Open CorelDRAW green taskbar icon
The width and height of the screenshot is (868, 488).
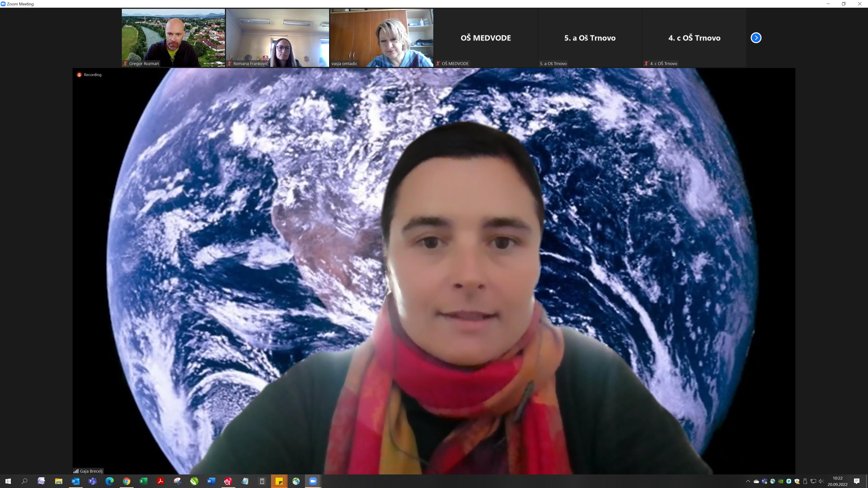point(194,481)
